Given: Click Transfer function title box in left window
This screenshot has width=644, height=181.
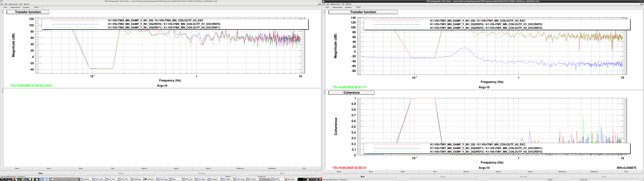Looking at the screenshot, I should 28,12.
